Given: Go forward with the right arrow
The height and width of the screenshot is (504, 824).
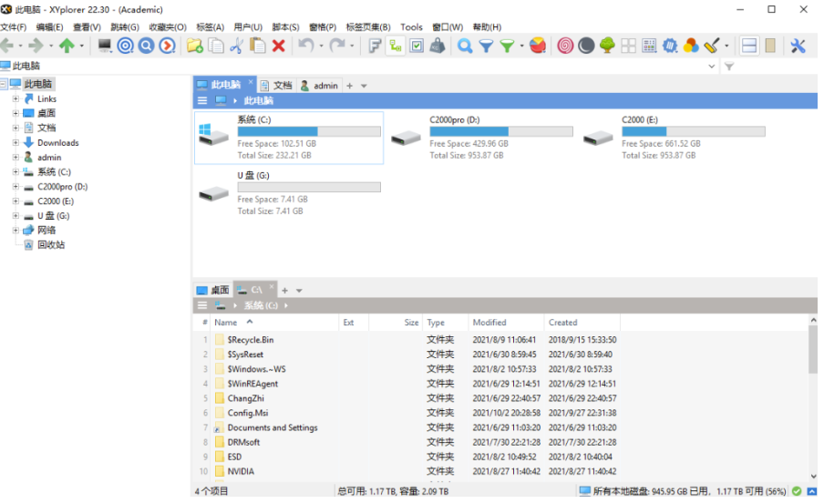Looking at the screenshot, I should [x=36, y=46].
